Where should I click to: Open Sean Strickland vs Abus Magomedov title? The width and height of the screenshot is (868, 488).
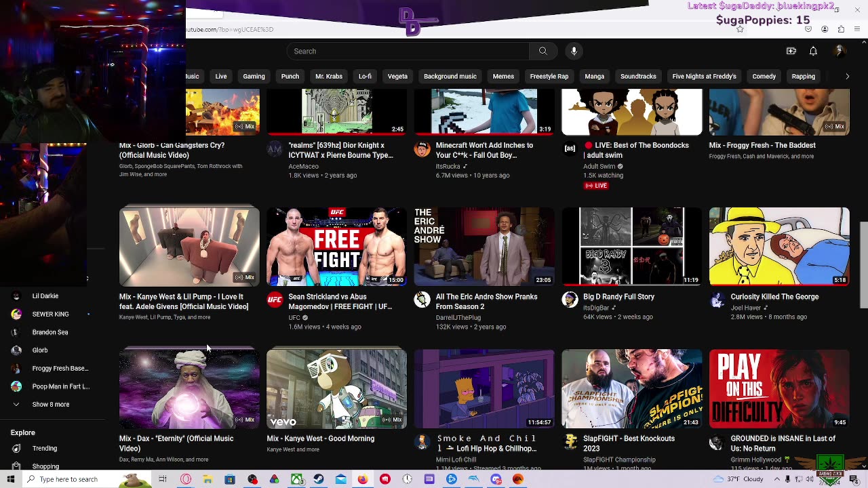pyautogui.click(x=340, y=302)
